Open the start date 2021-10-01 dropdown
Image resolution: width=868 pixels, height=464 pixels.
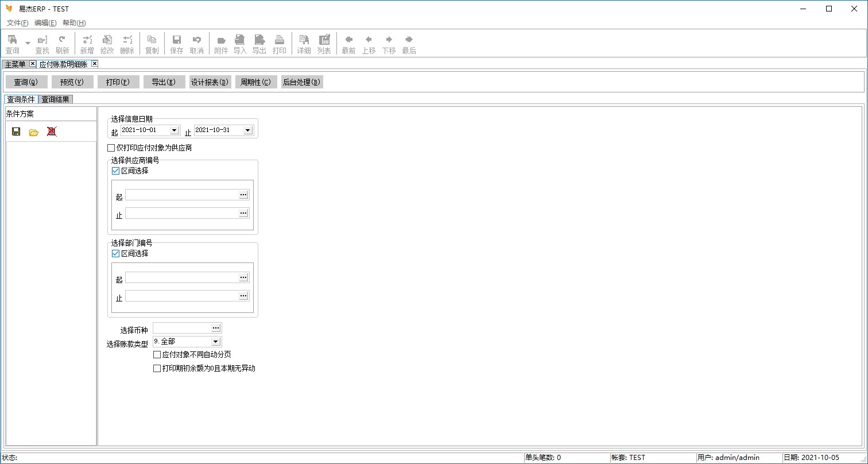[174, 130]
